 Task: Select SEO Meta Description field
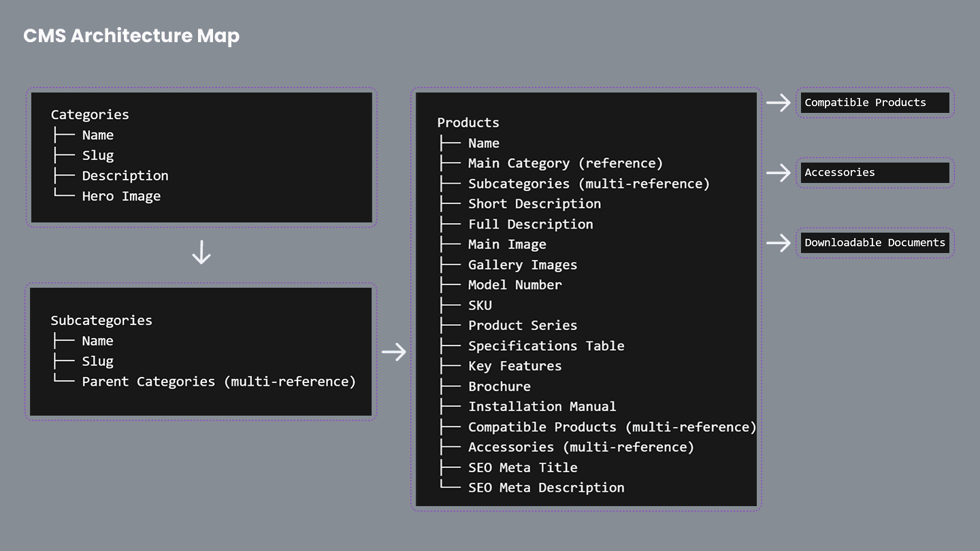(x=546, y=488)
